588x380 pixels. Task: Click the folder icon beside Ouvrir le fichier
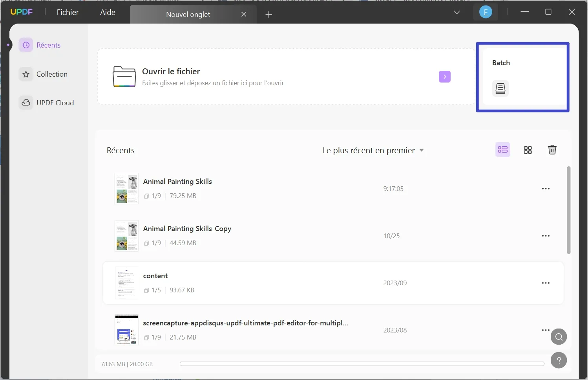coord(124,77)
